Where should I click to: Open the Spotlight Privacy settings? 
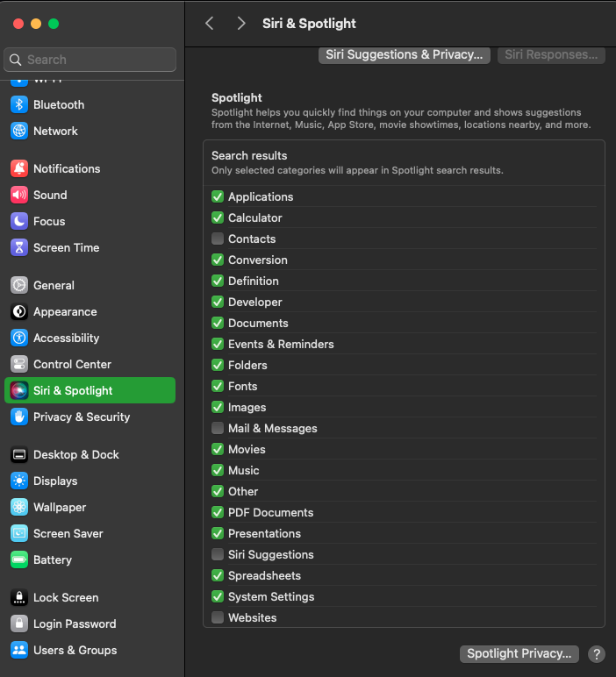[519, 653]
